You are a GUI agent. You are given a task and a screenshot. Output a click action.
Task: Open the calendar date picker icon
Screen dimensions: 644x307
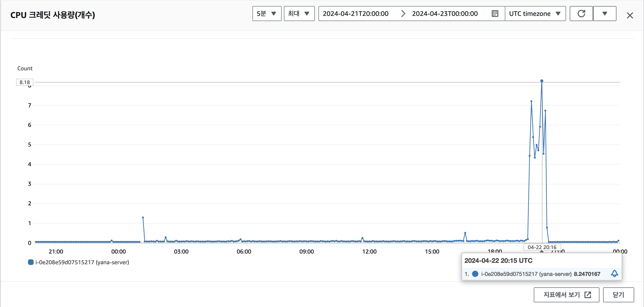pyautogui.click(x=495, y=14)
